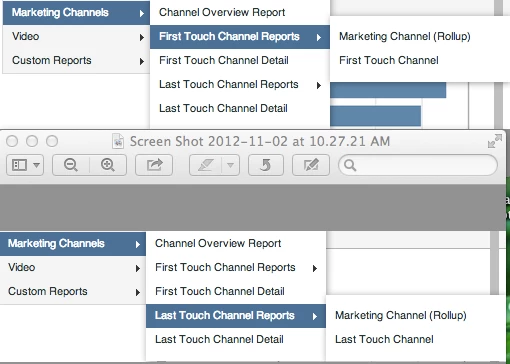
Task: Open the sidebar view dropdown arrow
Action: click(37, 165)
